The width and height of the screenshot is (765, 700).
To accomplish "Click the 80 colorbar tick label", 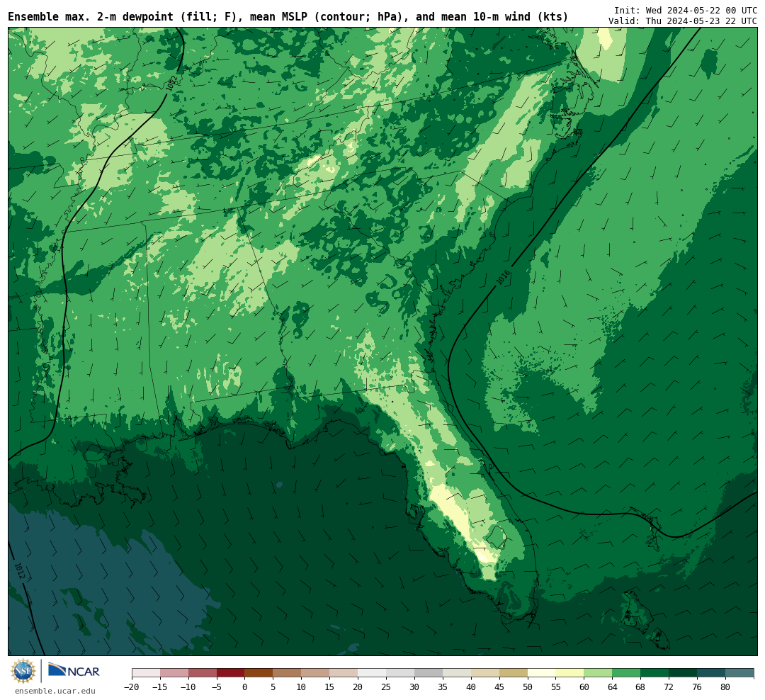I will pos(725,687).
